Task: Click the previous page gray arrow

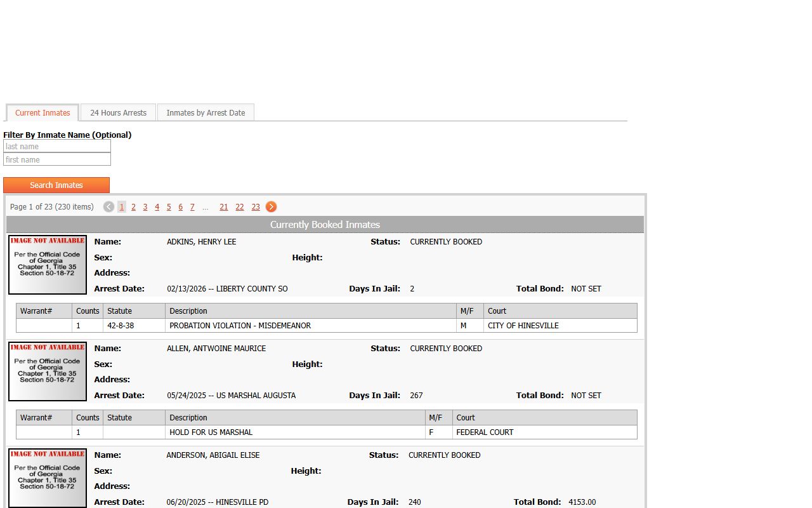Action: pos(108,207)
